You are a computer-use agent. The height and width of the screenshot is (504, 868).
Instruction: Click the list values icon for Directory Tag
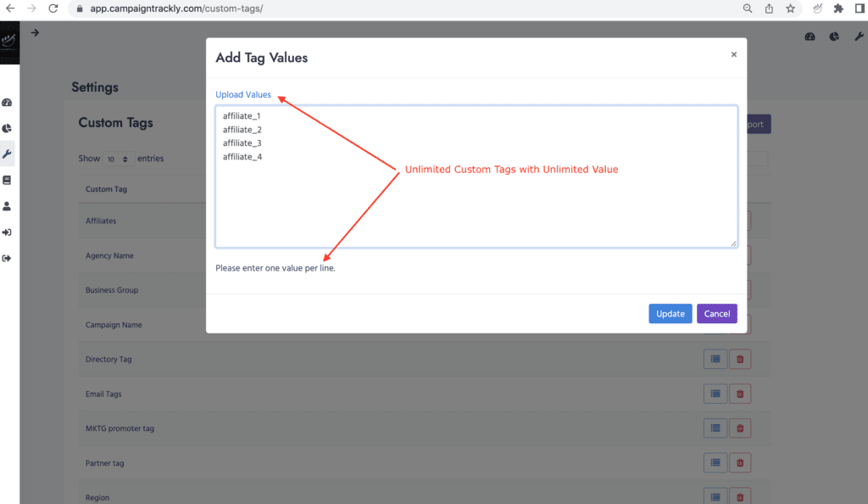(x=715, y=359)
